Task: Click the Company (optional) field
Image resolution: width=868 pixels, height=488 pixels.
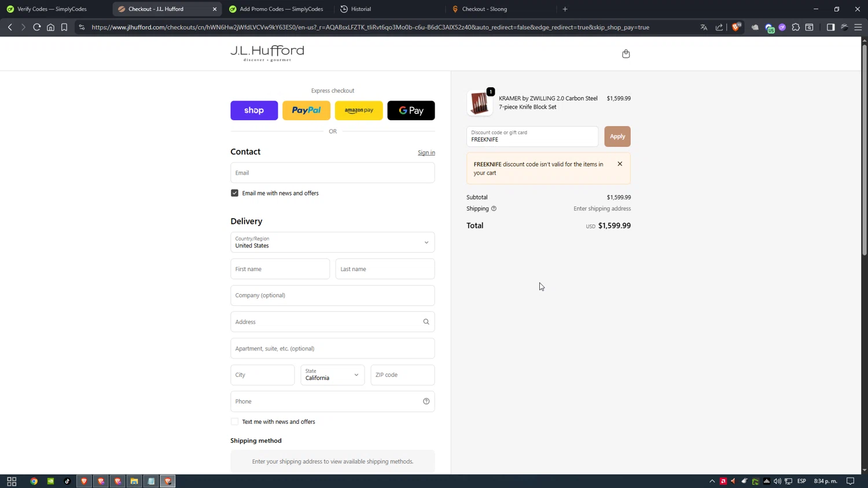Action: [332, 295]
